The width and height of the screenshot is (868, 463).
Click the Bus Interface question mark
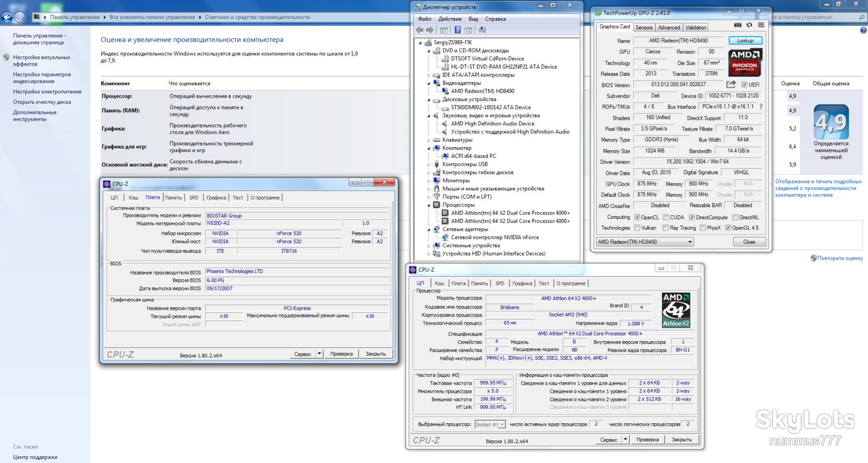click(761, 106)
